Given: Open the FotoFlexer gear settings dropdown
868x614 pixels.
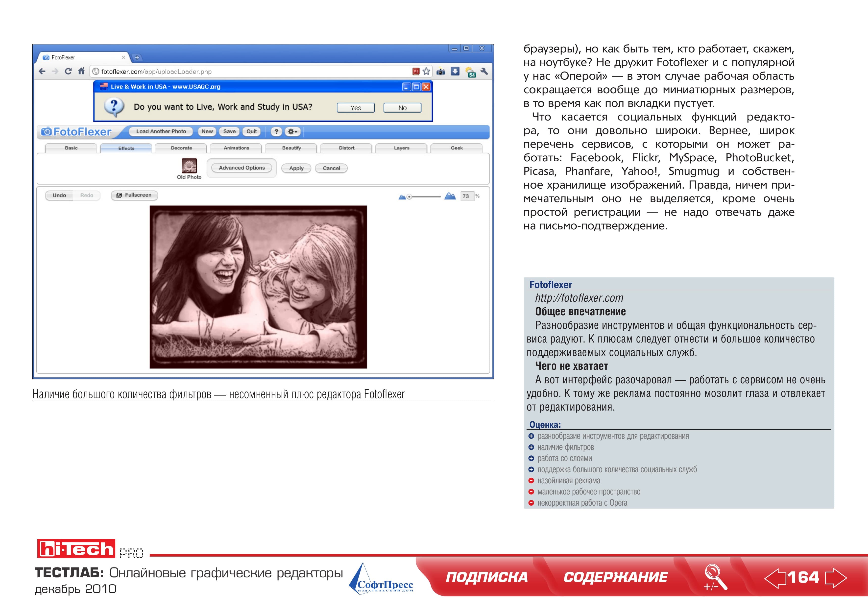Looking at the screenshot, I should coord(293,132).
